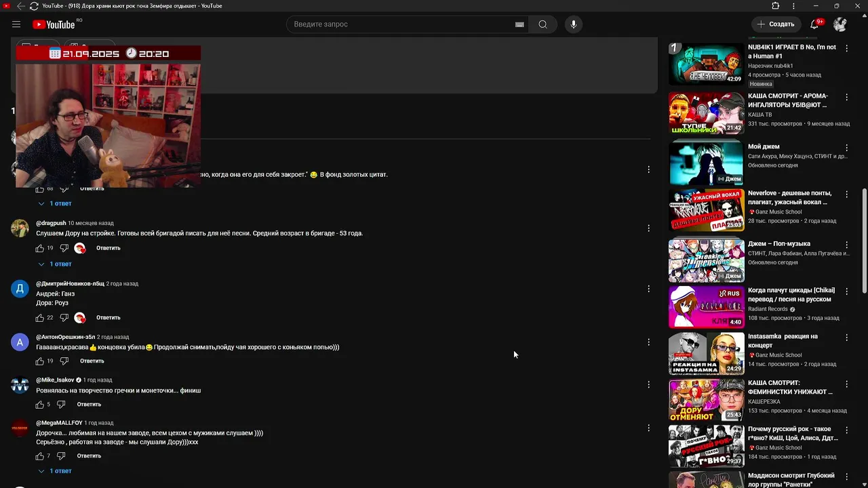Open the @MegaMALLFOY channel avatar
868x488 pixels.
click(20, 428)
